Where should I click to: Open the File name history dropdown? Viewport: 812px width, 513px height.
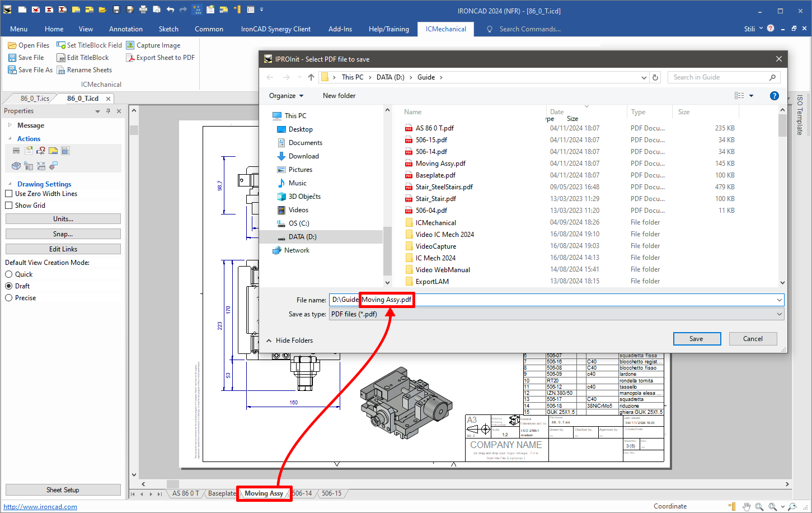[779, 300]
